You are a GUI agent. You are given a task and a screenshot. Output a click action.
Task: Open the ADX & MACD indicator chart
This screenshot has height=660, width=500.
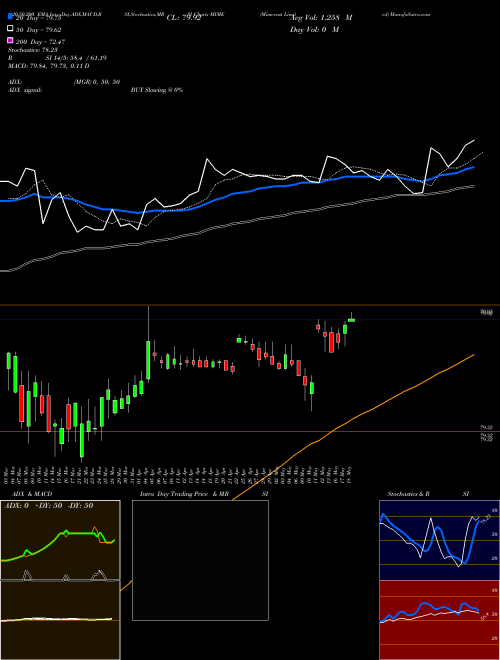point(60,580)
